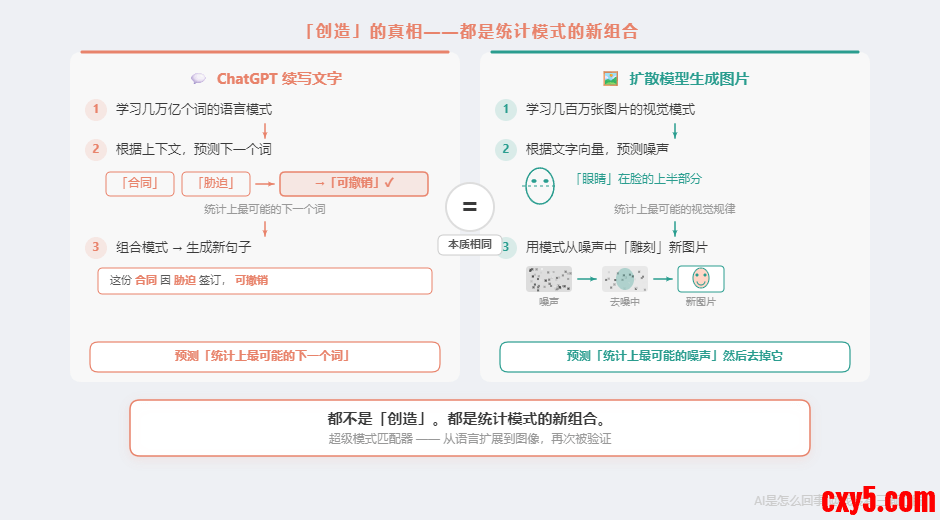The height and width of the screenshot is (520, 940).
Task: Click the sentence box 这份 合同 因 胁迫 签订
Action: (265, 281)
